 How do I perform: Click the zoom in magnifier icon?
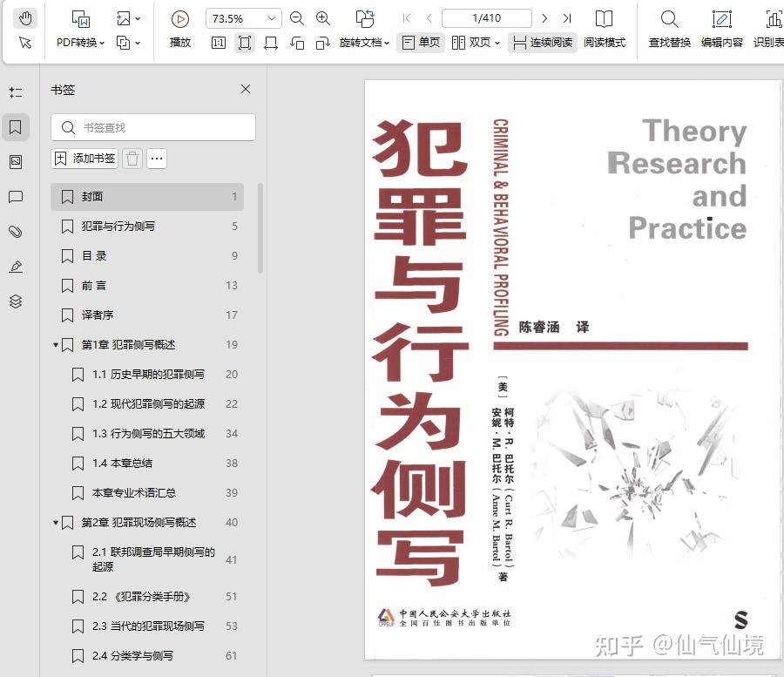coord(323,18)
